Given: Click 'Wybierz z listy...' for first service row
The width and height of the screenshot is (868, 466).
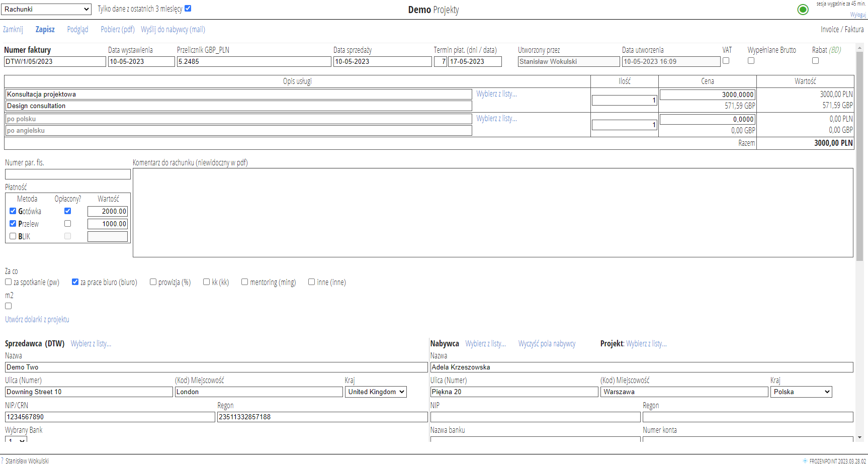Looking at the screenshot, I should coord(496,94).
